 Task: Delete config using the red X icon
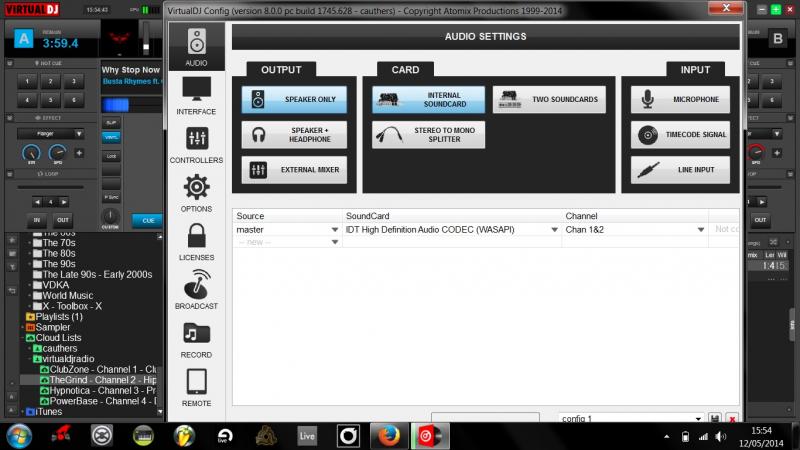click(732, 418)
